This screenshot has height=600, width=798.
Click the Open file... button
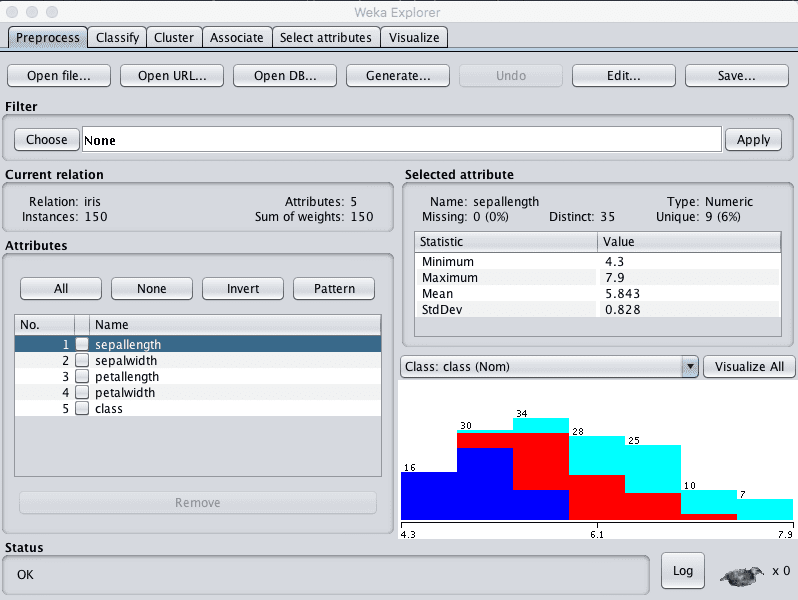point(59,76)
